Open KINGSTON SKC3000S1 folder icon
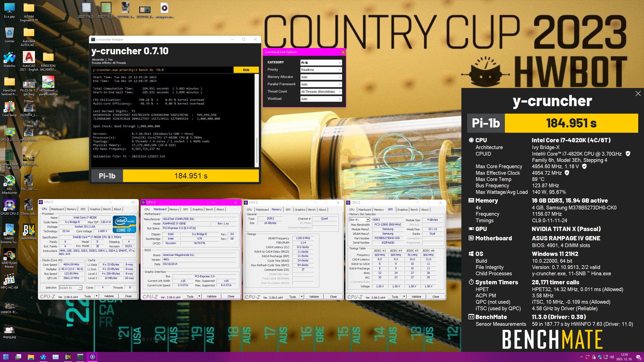Screen dimensions: 644x362 click(x=48, y=61)
